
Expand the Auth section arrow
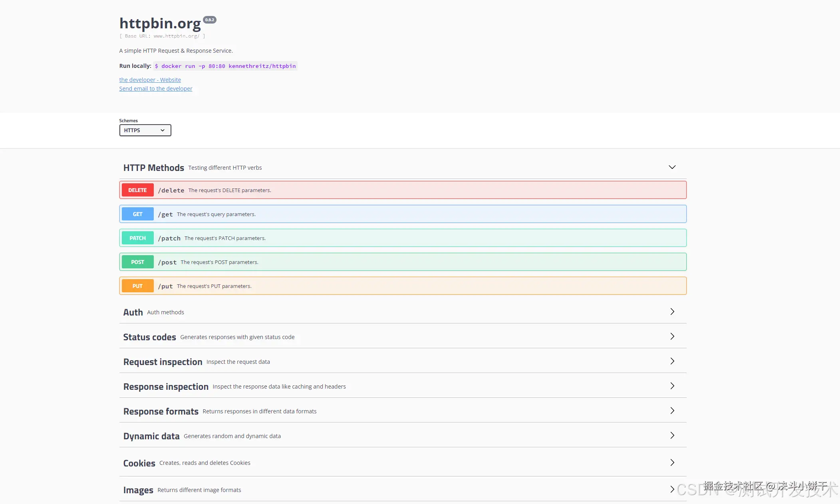pos(672,312)
